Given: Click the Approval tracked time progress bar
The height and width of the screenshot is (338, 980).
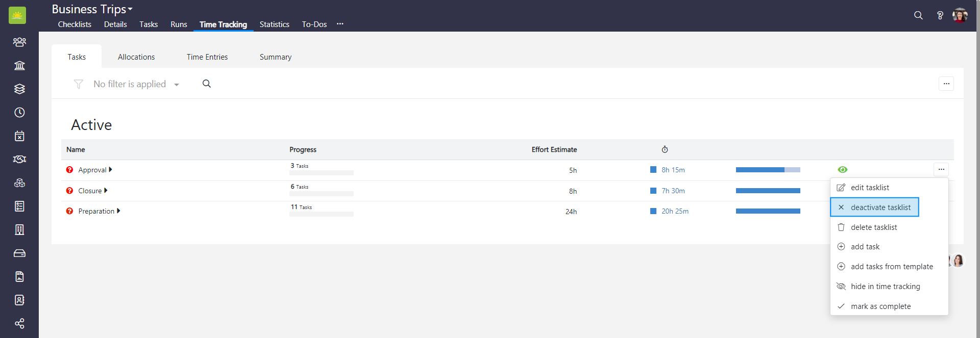Looking at the screenshot, I should [768, 170].
